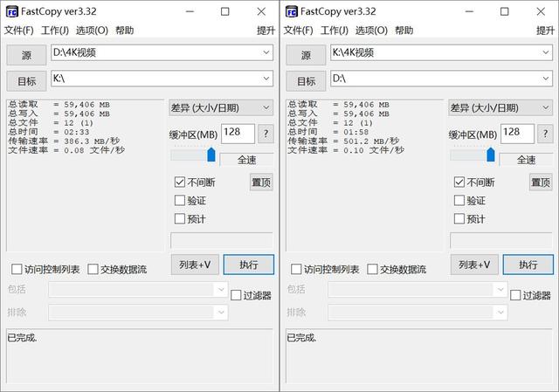
Task: Click 执行 execute button in left window
Action: click(x=248, y=265)
